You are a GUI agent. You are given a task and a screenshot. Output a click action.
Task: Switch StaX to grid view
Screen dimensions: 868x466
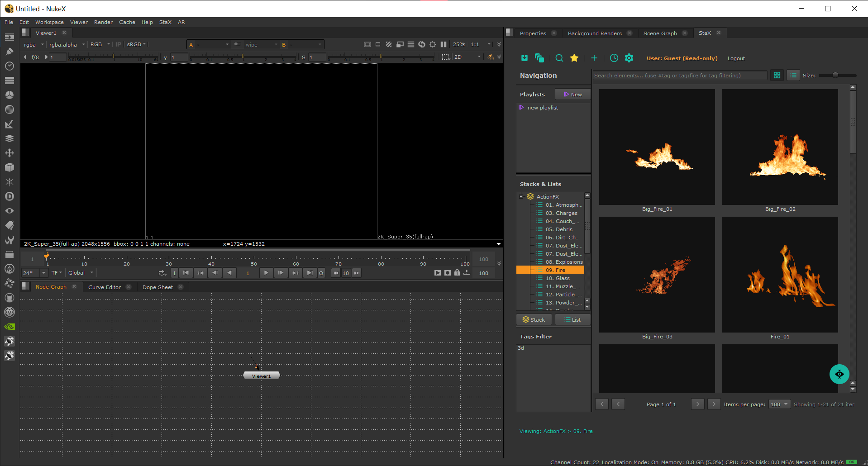click(777, 76)
